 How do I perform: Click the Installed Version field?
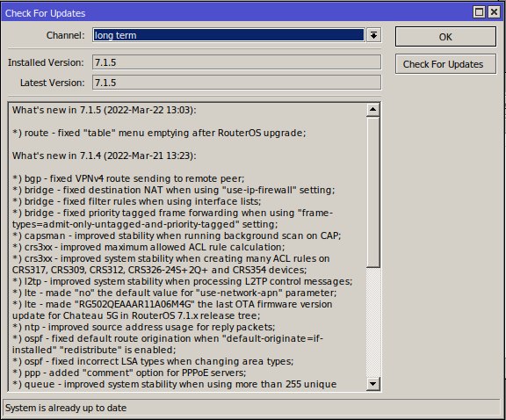click(236, 62)
